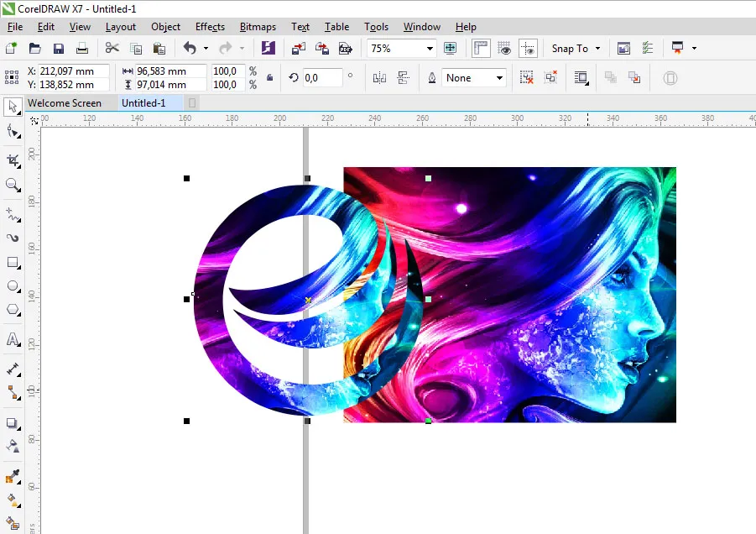
Task: Toggle the Show Rulers button
Action: click(481, 49)
